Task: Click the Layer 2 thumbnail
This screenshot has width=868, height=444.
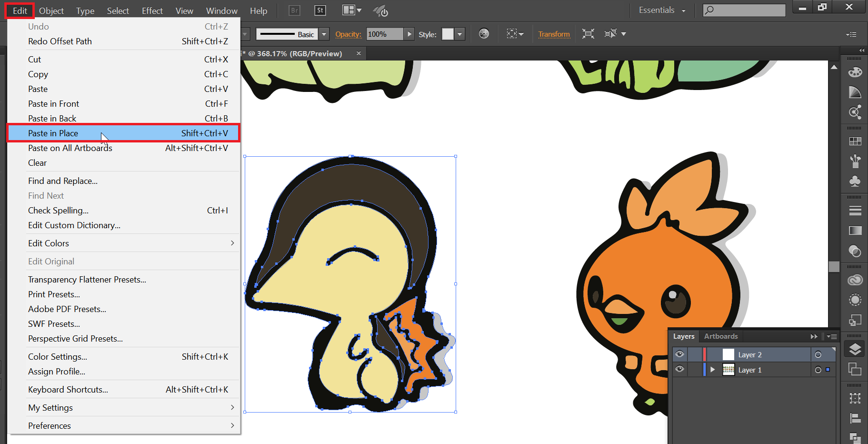Action: 728,354
